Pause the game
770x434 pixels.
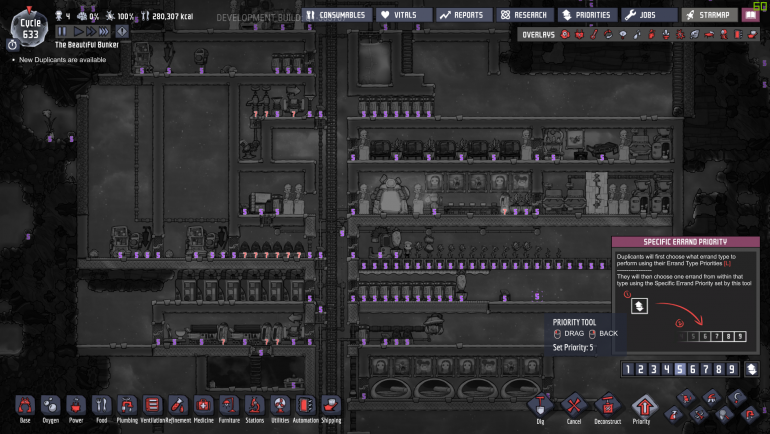tap(61, 32)
